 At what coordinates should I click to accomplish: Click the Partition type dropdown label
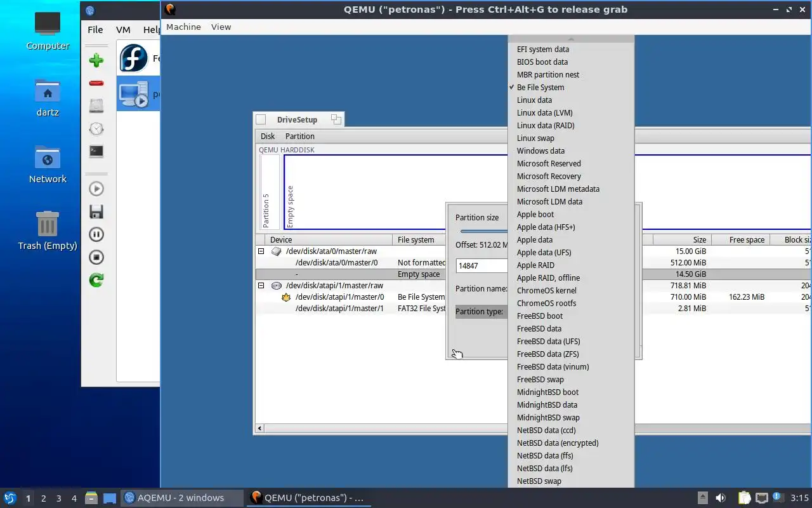tap(481, 311)
